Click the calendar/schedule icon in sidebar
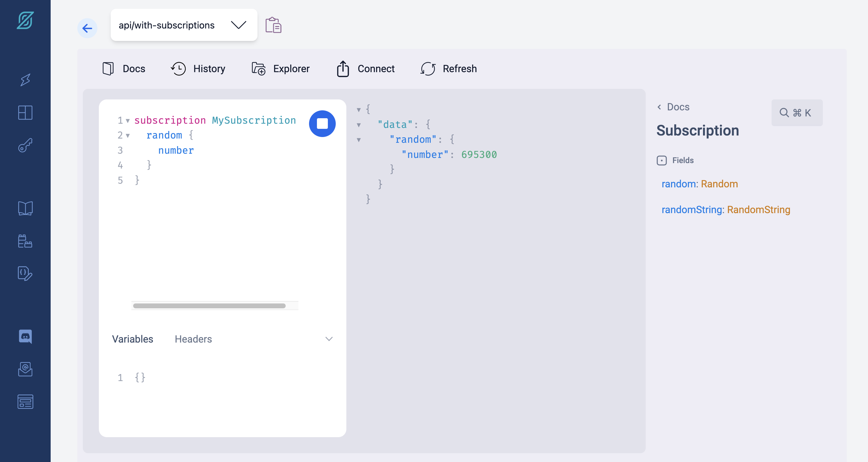 [25, 240]
